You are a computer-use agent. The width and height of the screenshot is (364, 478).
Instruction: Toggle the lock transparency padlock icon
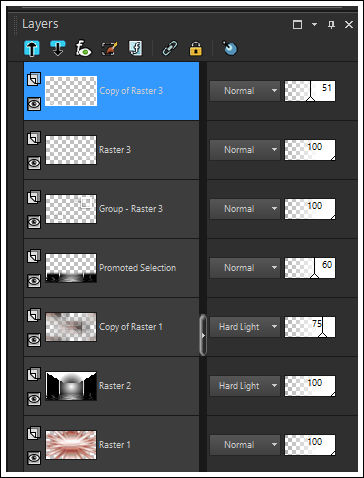(196, 48)
